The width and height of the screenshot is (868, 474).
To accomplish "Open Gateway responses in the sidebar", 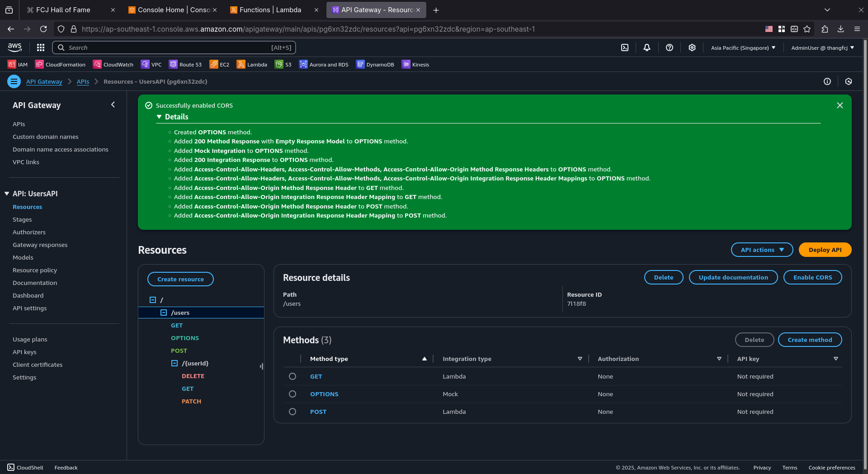I will [40, 245].
